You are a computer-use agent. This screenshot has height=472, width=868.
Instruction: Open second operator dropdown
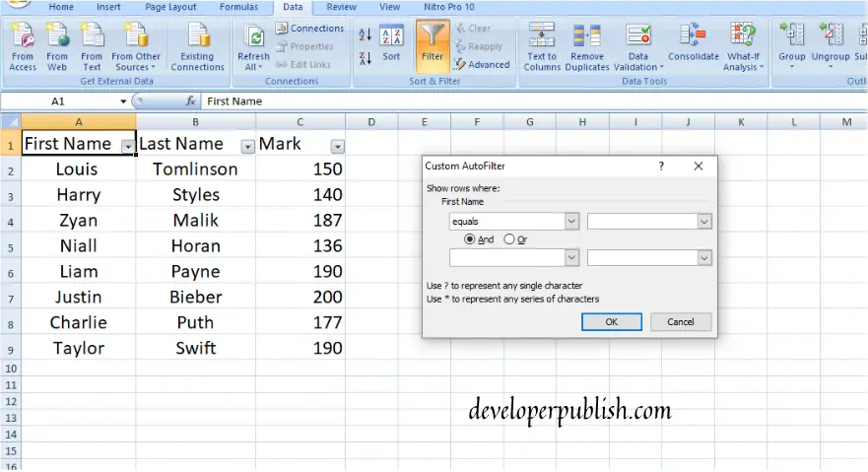click(x=571, y=258)
